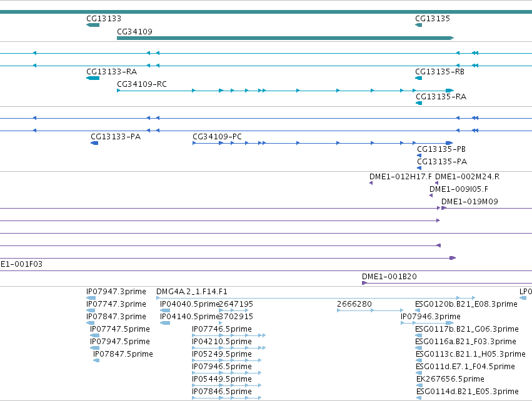Select BAC end DME1-012H17.F
Image resolution: width=532 pixels, height=401 pixels.
point(401,177)
